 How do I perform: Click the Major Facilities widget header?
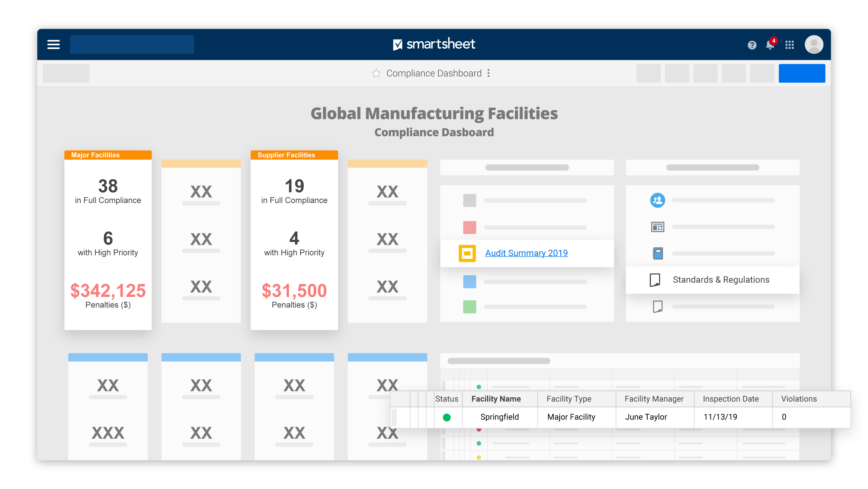click(x=108, y=155)
